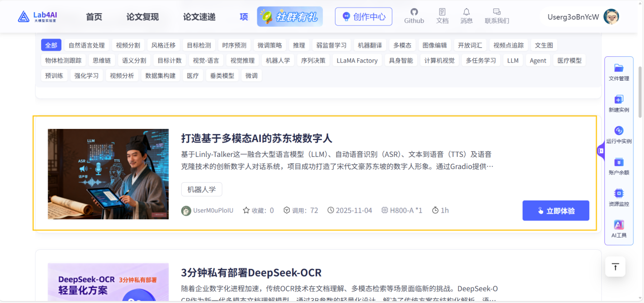Select the 微调策略 tag
Screen dimensions: 644x303
click(270, 45)
